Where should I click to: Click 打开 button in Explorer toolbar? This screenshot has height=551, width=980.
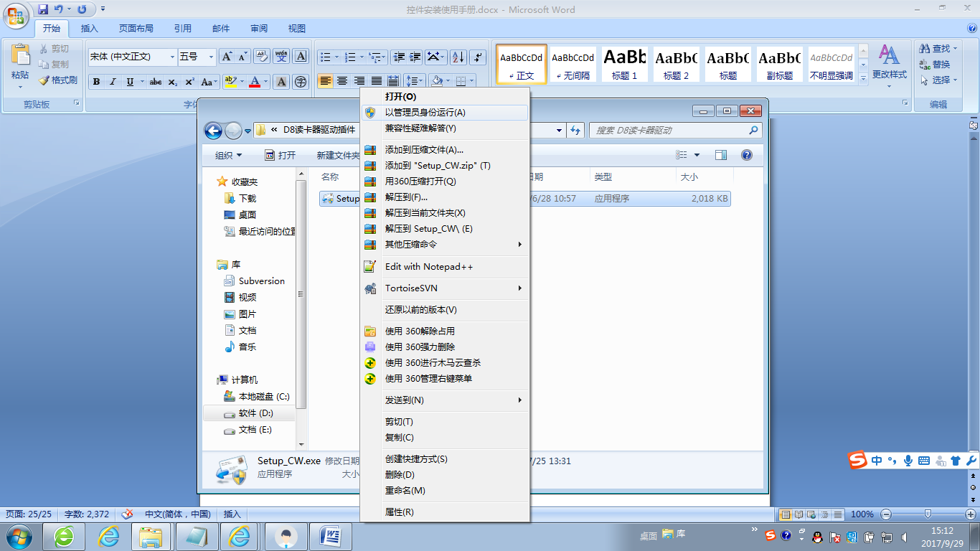tap(281, 155)
